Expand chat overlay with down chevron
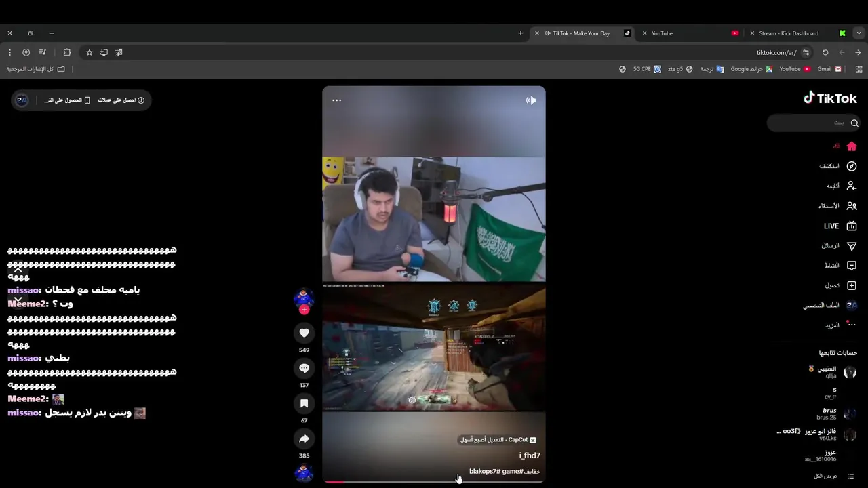 (18, 299)
